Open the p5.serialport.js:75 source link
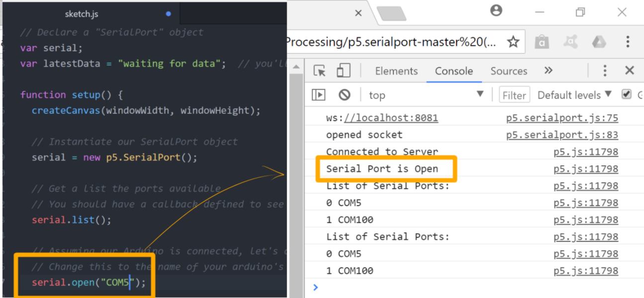 (562, 119)
